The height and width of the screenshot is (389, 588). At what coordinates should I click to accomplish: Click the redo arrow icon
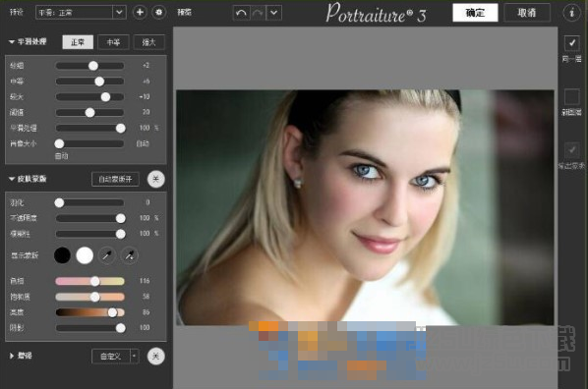(258, 13)
